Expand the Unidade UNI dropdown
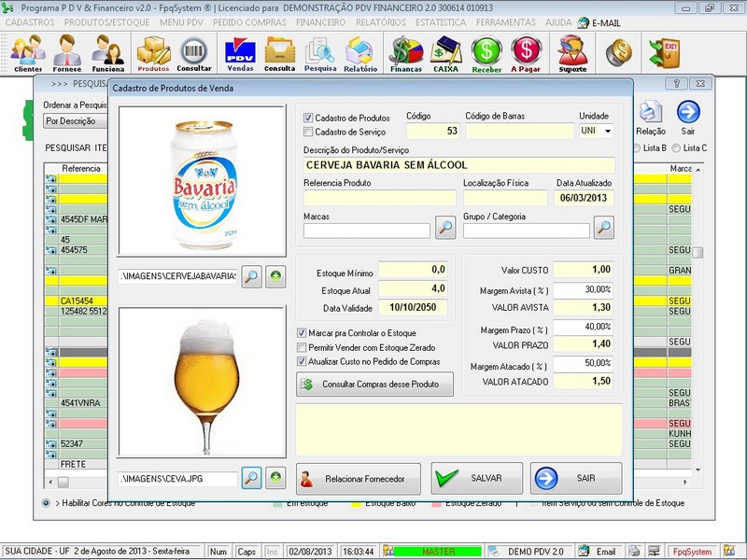This screenshot has width=747, height=560. (x=608, y=131)
